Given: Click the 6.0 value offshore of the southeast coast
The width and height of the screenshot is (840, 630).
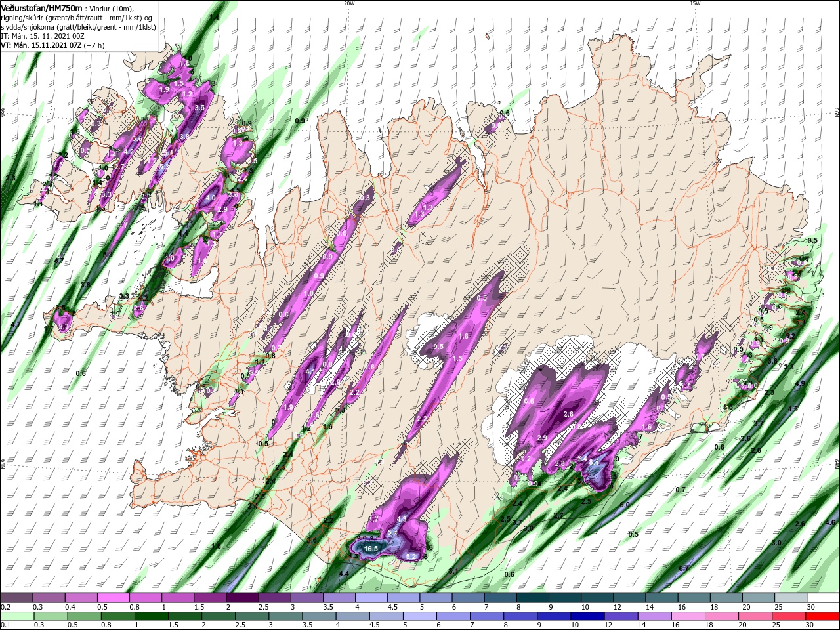Looking at the screenshot, I should (x=625, y=505).
